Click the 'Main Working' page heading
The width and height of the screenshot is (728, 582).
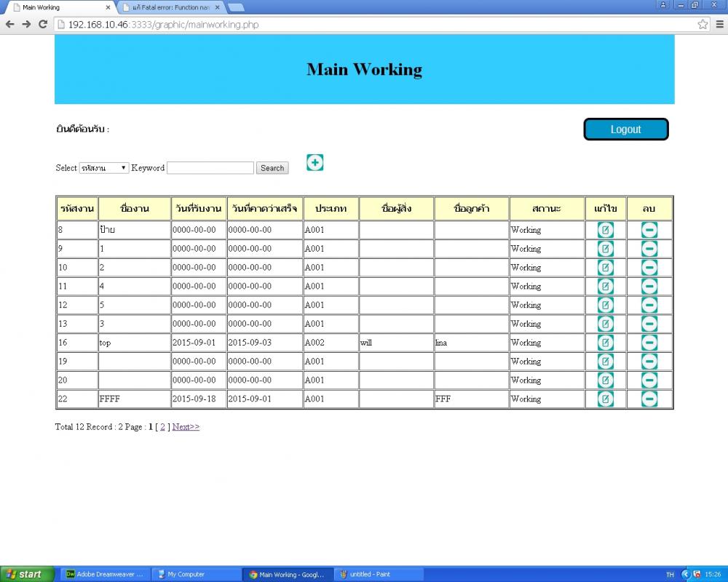(365, 69)
